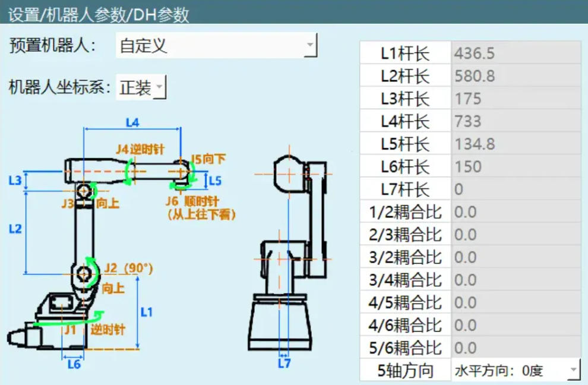This screenshot has width=588, height=385.
Task: Open the 5轴方向 direction dropdown
Action: [515, 371]
